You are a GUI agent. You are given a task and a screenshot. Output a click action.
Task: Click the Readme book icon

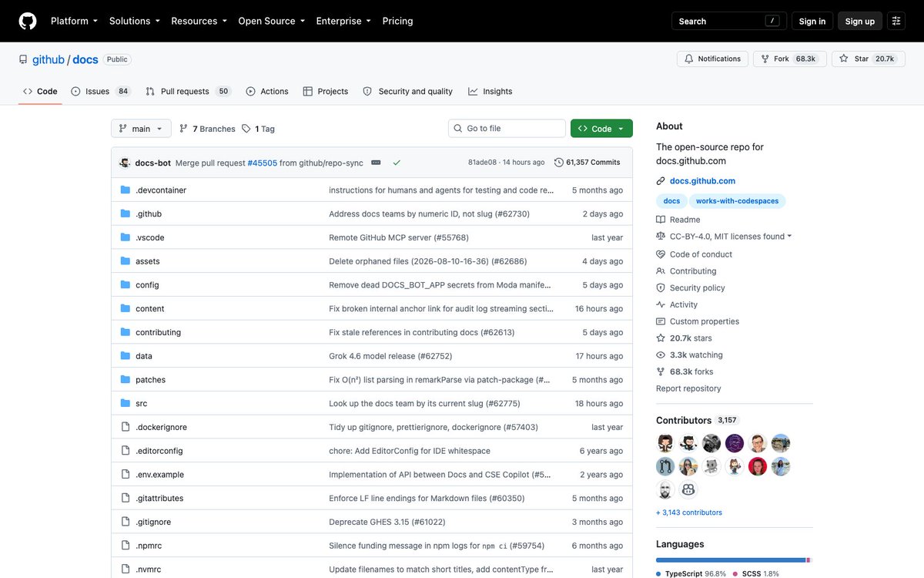(661, 220)
